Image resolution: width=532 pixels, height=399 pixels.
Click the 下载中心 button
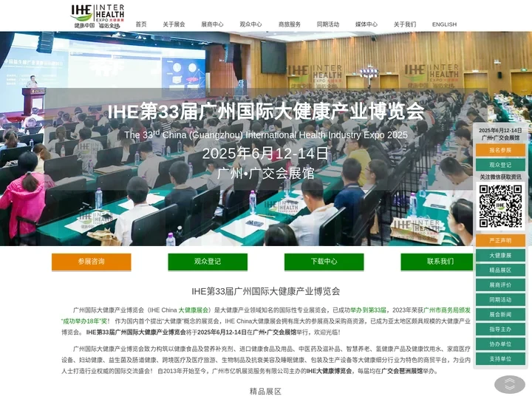point(324,262)
